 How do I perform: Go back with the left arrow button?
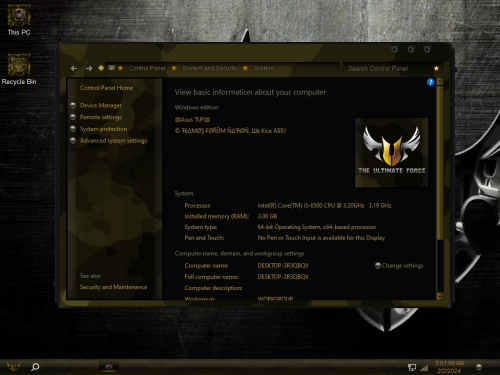(74, 68)
